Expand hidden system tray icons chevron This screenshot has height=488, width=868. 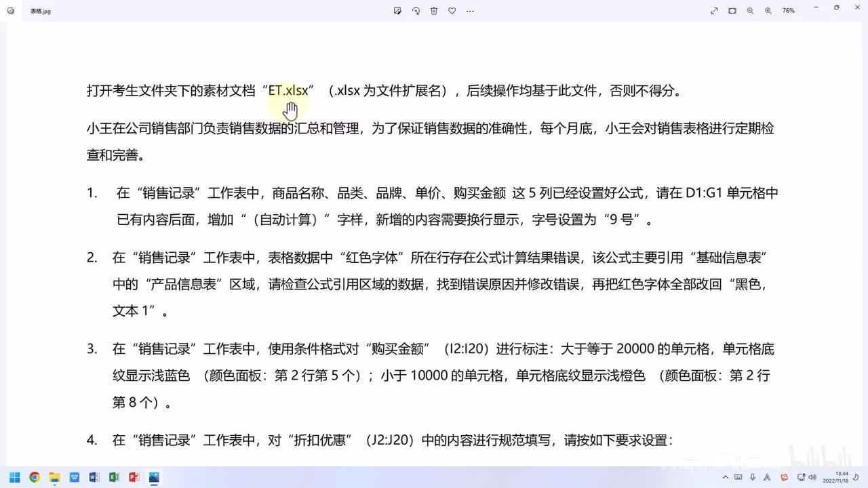[x=726, y=477]
